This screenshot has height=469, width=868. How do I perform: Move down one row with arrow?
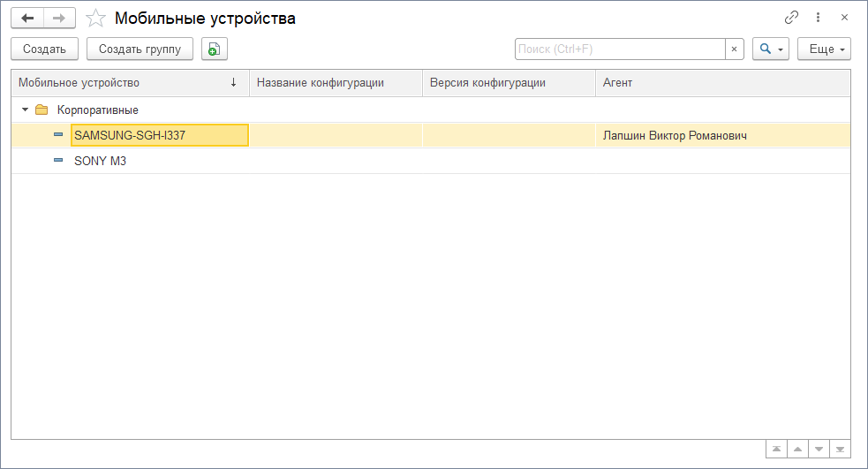819,450
